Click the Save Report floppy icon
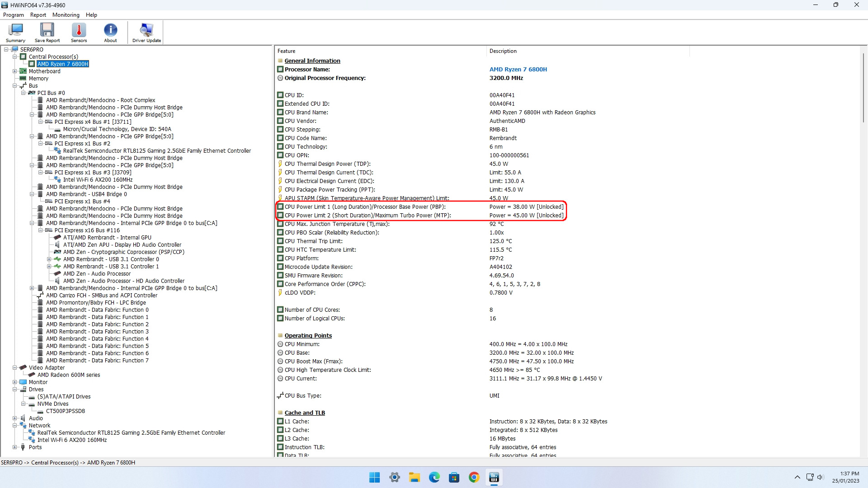The height and width of the screenshot is (488, 868). tap(47, 33)
